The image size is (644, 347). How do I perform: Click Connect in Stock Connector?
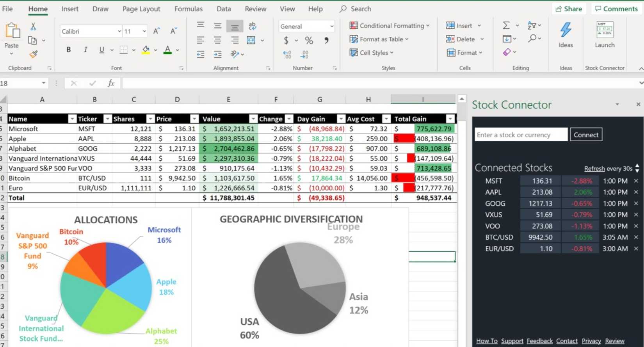586,135
